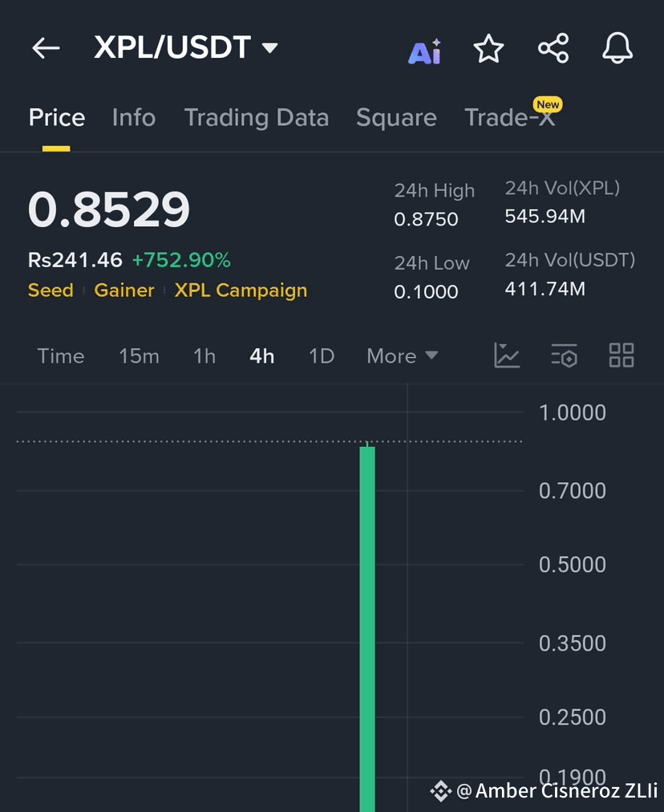This screenshot has width=664, height=812.
Task: Go back using the arrow icon
Action: [x=46, y=48]
